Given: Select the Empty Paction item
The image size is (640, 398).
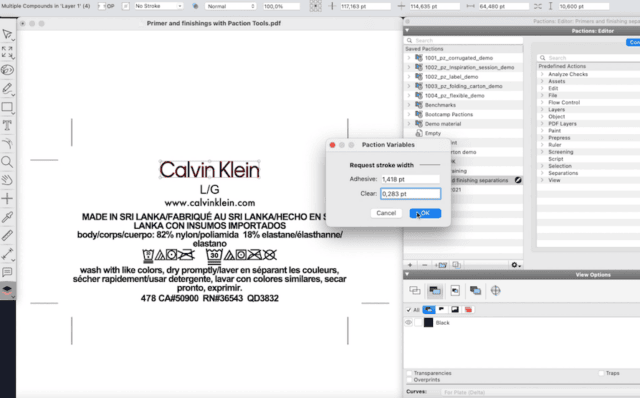Looking at the screenshot, I should (x=433, y=133).
